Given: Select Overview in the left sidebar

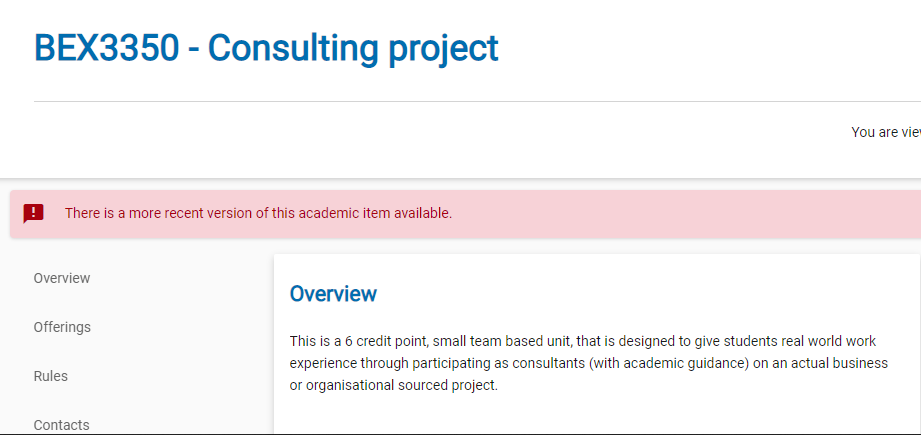Looking at the screenshot, I should (x=62, y=278).
